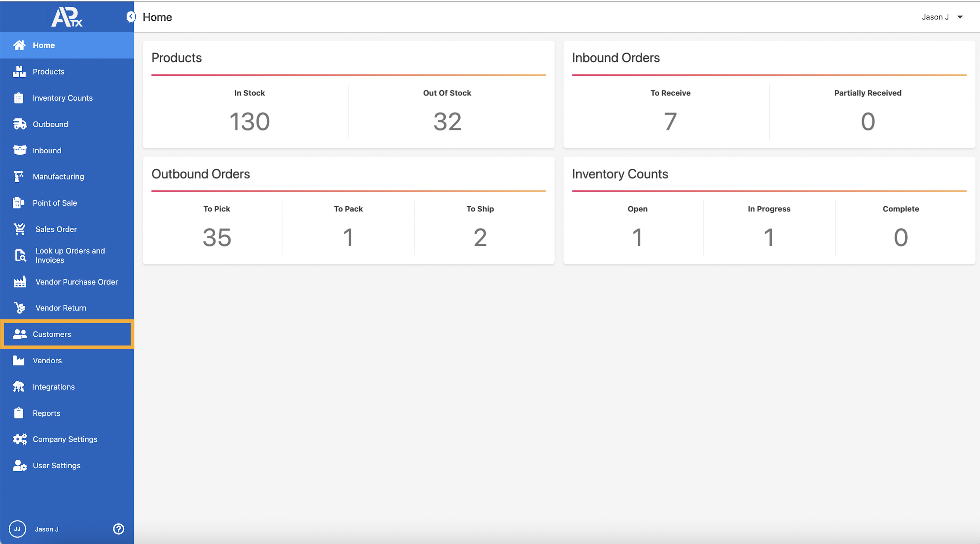Open the Customers menu item
This screenshot has height=544, width=980.
pos(52,334)
